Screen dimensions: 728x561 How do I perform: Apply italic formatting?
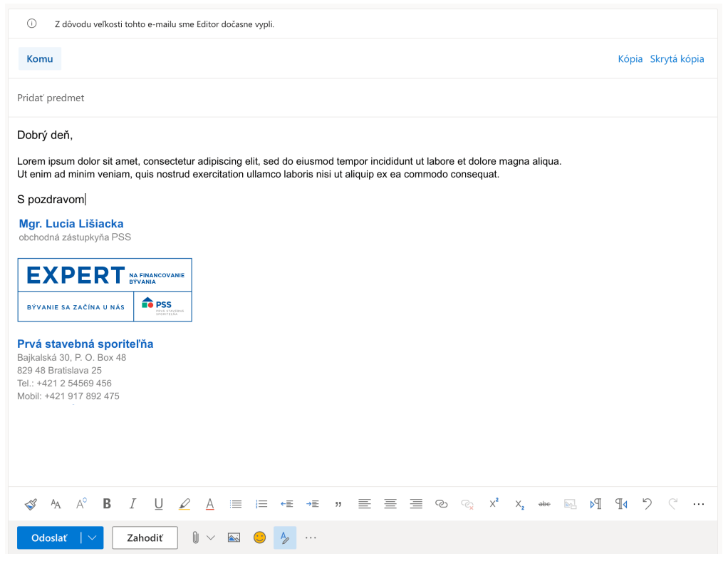[132, 503]
